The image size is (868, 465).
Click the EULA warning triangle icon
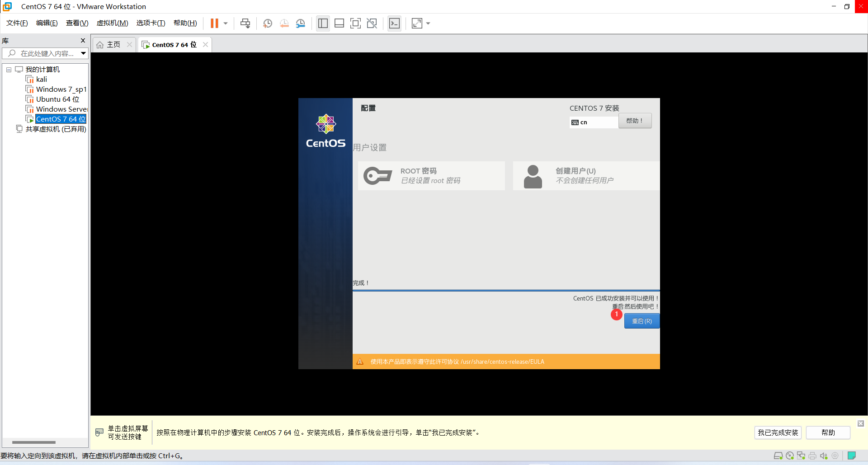pos(360,362)
